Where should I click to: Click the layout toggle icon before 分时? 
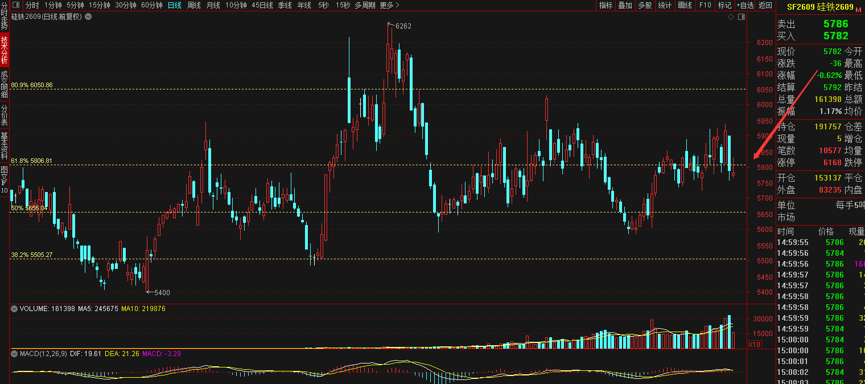[x=17, y=5]
